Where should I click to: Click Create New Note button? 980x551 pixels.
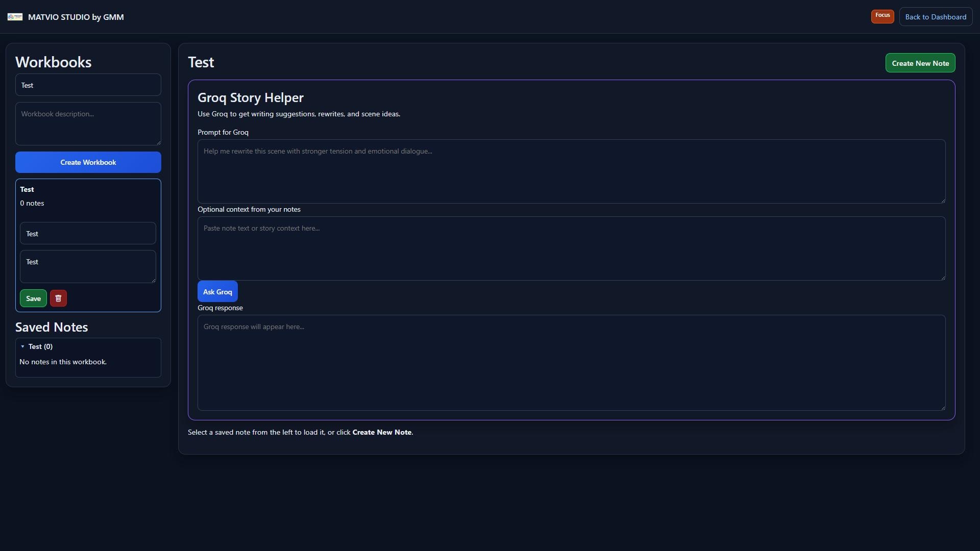920,63
